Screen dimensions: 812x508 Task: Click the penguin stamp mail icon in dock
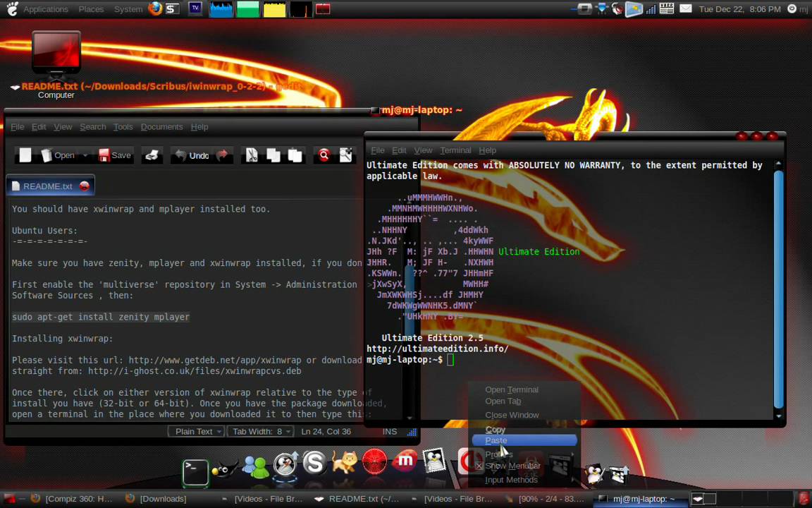tap(434, 460)
